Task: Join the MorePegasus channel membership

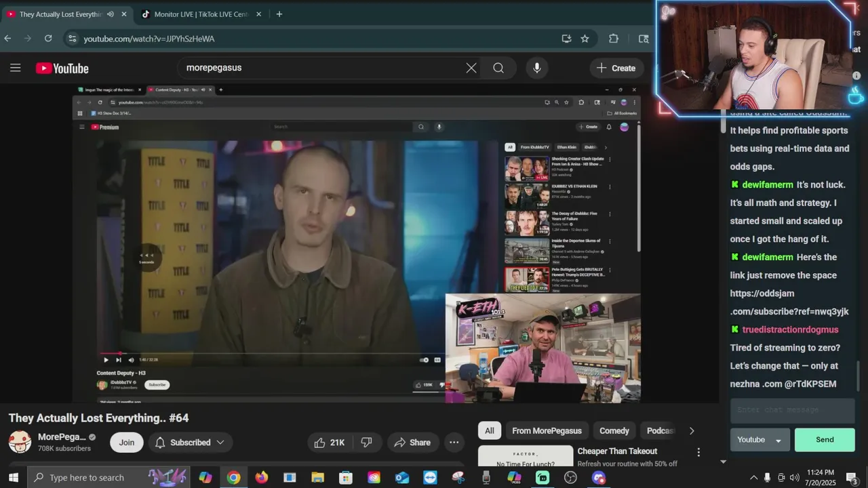Action: pos(127,443)
